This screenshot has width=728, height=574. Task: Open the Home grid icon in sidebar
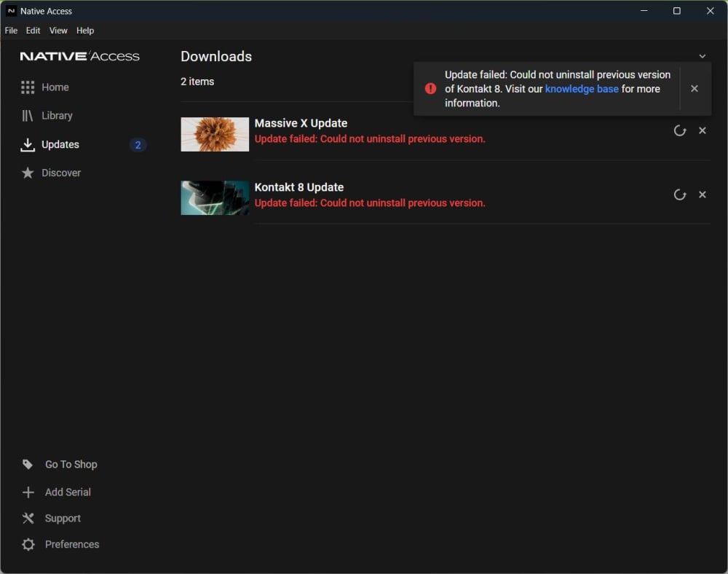pyautogui.click(x=28, y=87)
